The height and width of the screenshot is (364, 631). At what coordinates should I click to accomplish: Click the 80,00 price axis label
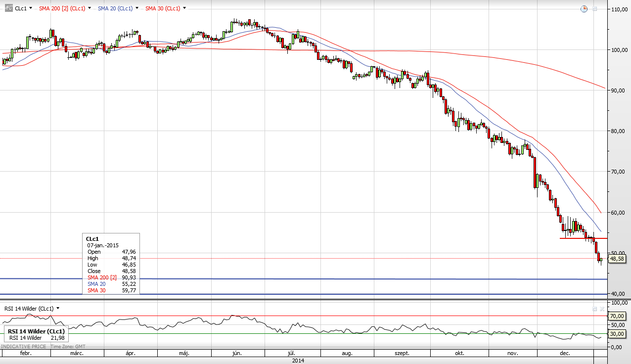(619, 131)
